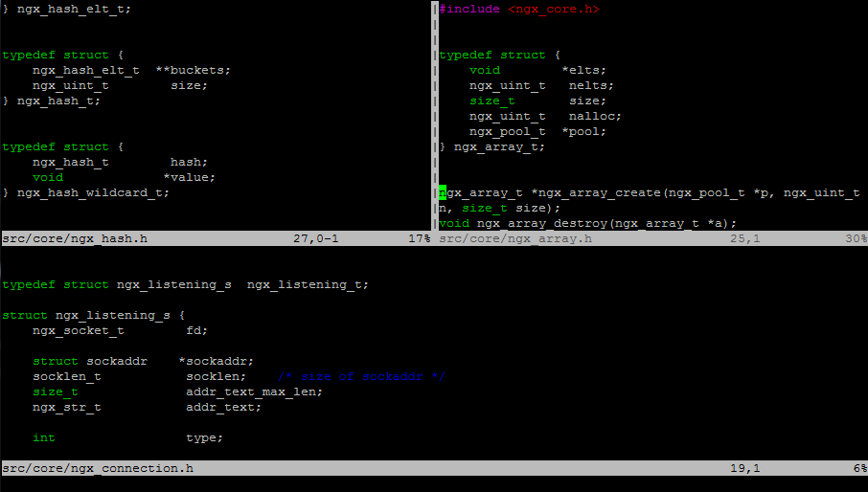Select the src/core/ngx_array.h status bar
This screenshot has height=492, width=868.
pos(651,238)
